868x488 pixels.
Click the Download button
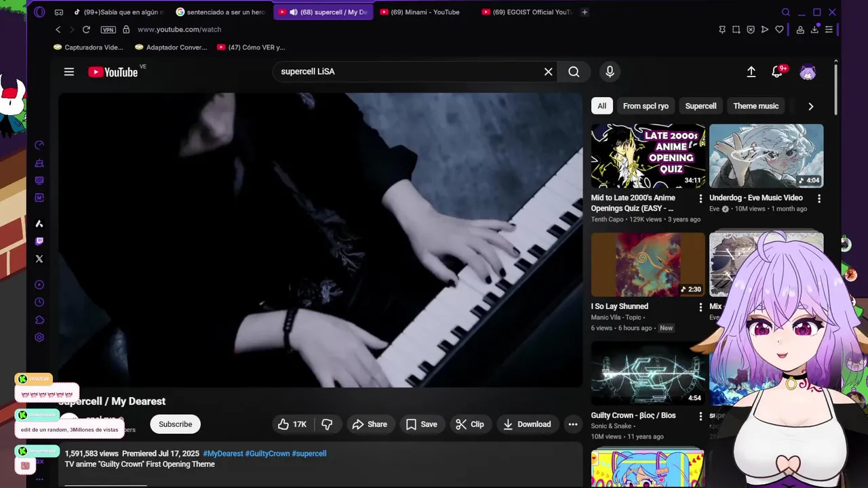pyautogui.click(x=527, y=424)
